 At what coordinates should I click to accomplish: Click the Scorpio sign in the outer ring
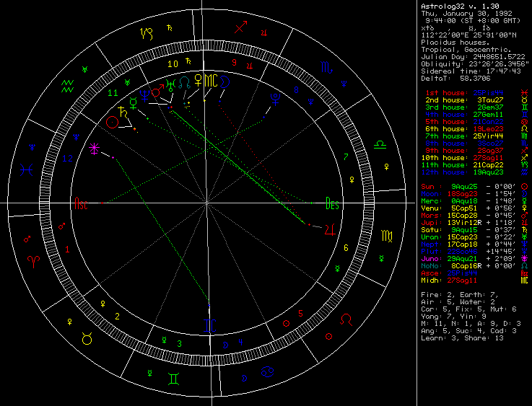pyautogui.click(x=326, y=68)
